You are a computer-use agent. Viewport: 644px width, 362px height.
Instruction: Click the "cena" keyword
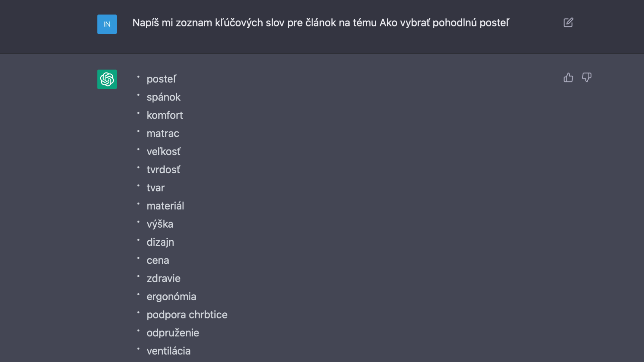pyautogui.click(x=158, y=260)
